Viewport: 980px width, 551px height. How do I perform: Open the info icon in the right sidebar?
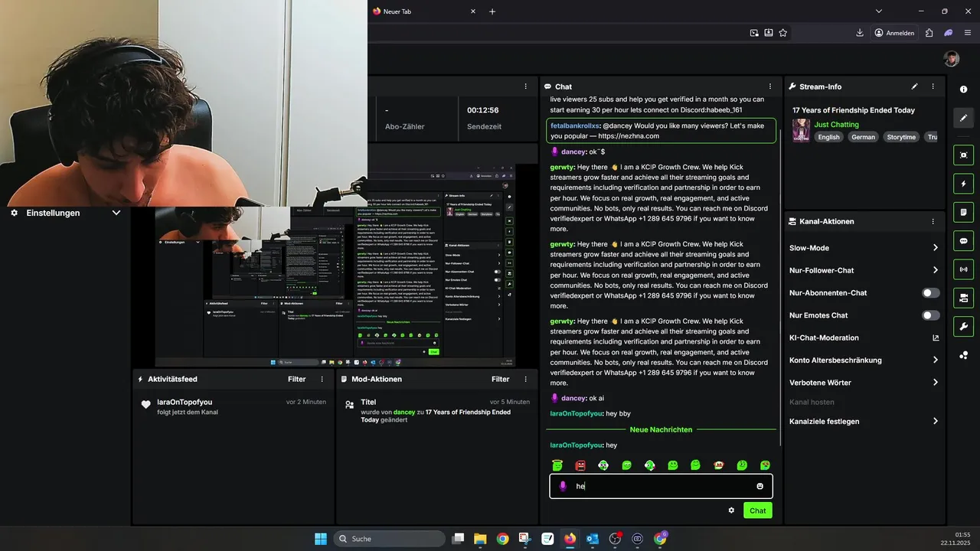[963, 90]
